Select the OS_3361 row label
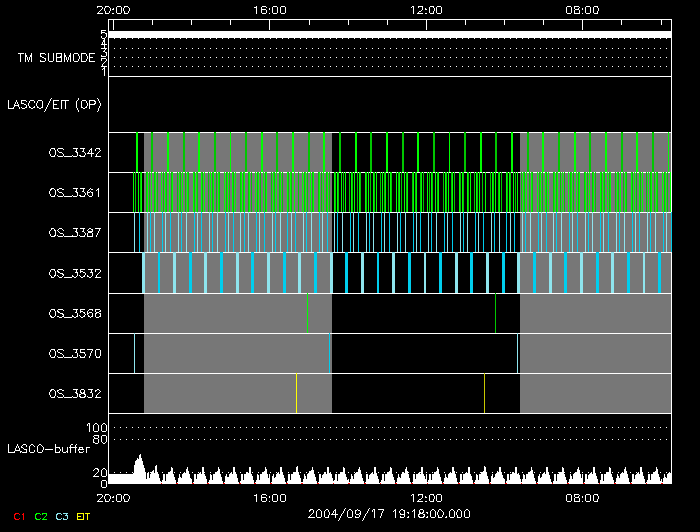The width and height of the screenshot is (700, 532). coord(73,192)
